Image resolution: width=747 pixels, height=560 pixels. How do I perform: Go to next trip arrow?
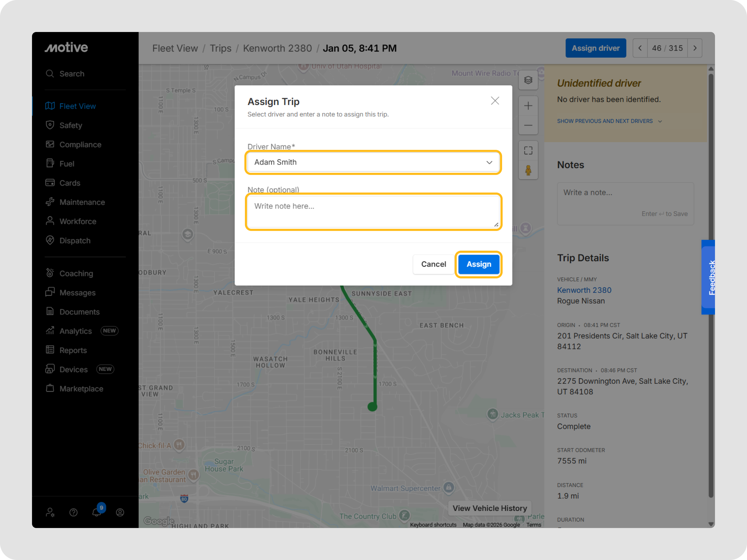(x=695, y=48)
